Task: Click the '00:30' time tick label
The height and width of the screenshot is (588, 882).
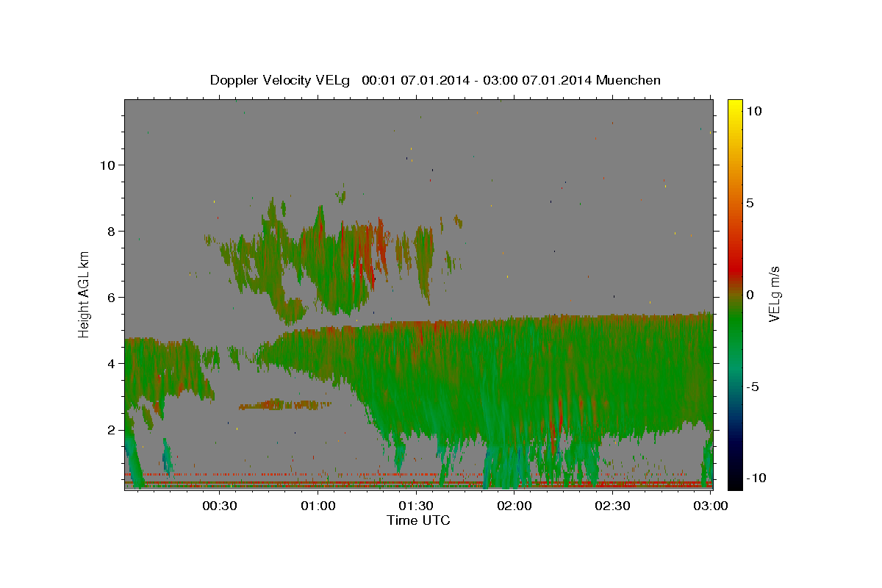Action: (219, 506)
